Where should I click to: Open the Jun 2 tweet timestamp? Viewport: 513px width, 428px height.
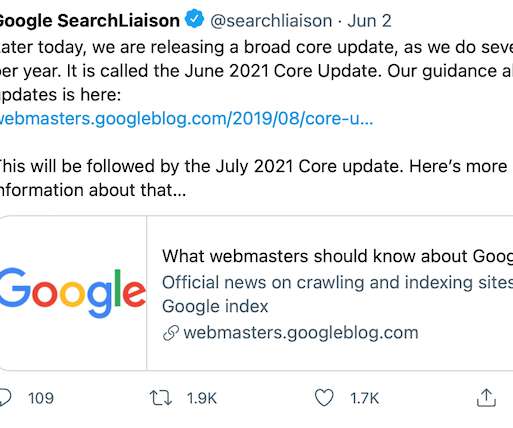pyautogui.click(x=369, y=21)
